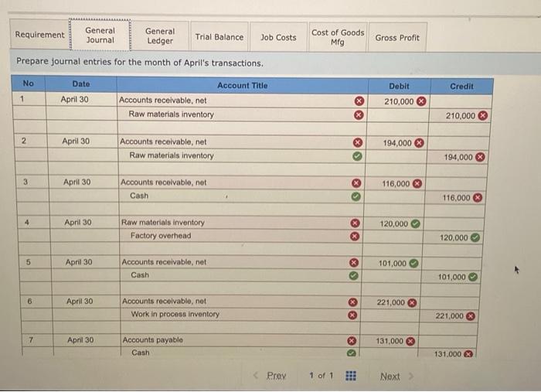541x392 pixels.
Task: Edit the 194,000 credit amount
Action: tap(458, 157)
